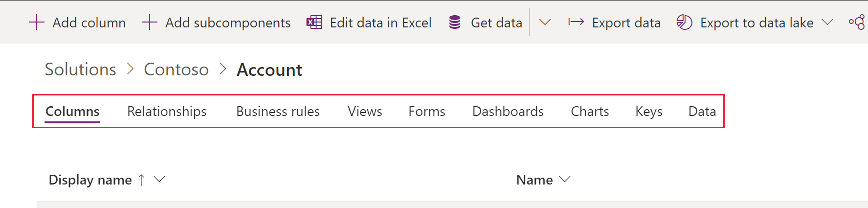This screenshot has width=868, height=208.
Task: Open the Display name column filter chevron
Action: pyautogui.click(x=159, y=180)
